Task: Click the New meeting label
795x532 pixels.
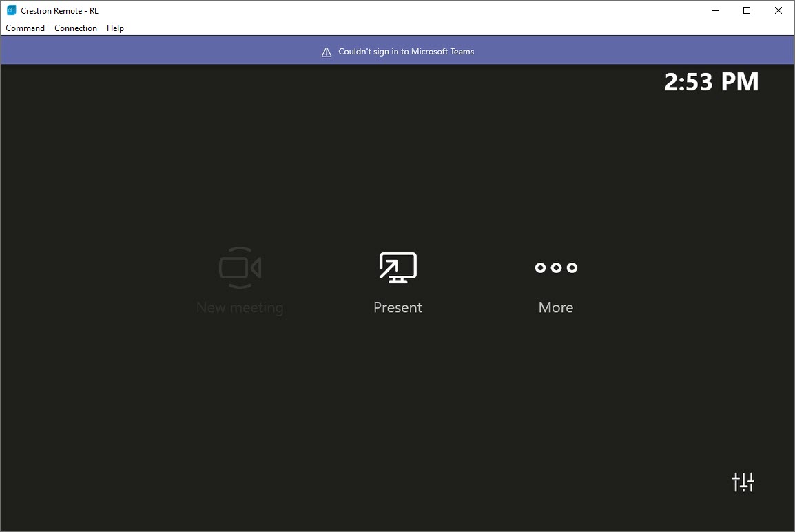Action: click(x=240, y=307)
